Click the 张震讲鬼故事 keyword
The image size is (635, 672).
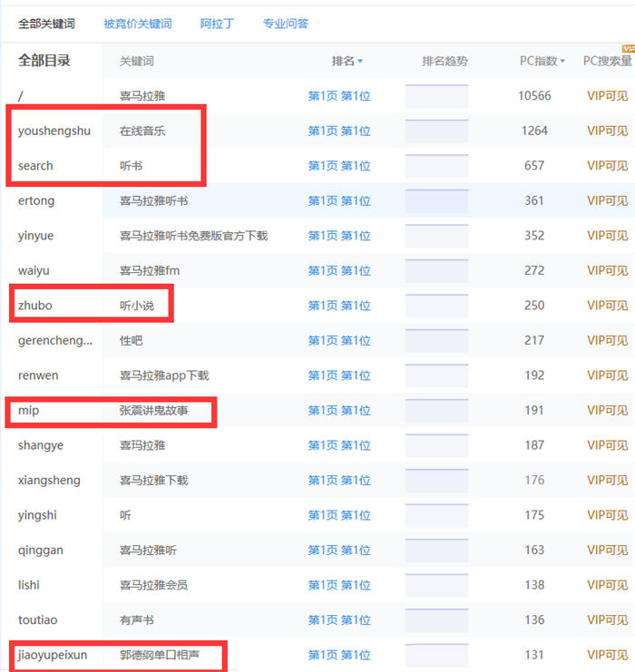click(153, 411)
